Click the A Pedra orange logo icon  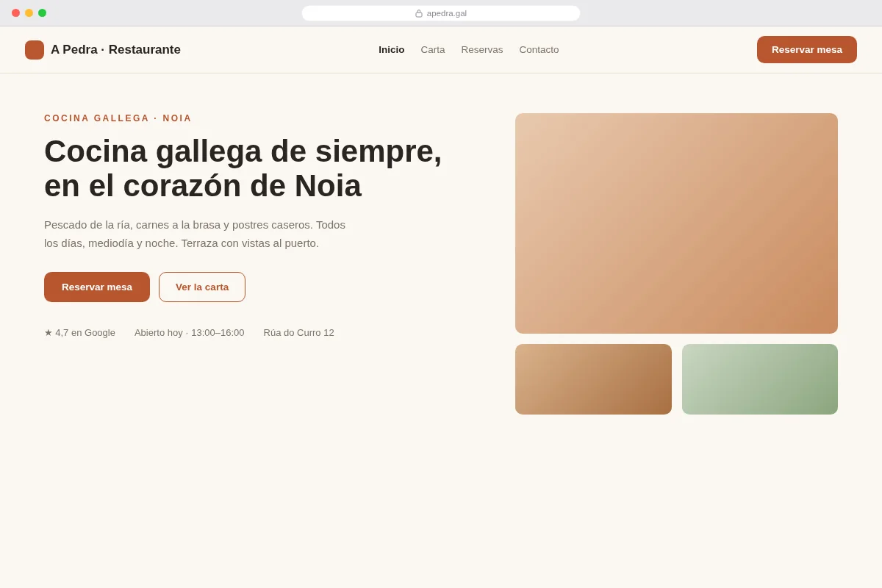click(x=35, y=50)
